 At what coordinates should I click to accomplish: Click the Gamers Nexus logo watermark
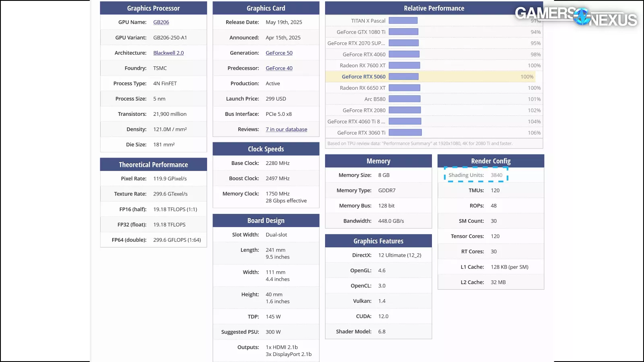(x=576, y=16)
